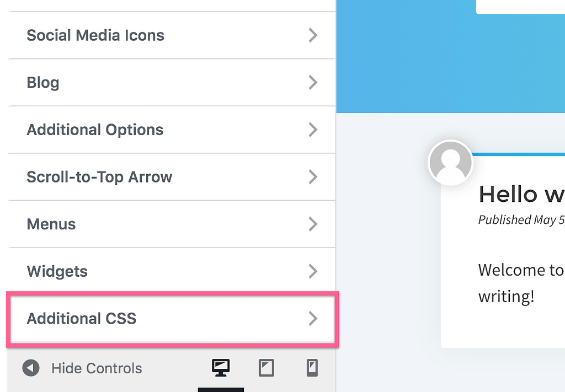Screen dimensions: 565x392
Task: Expand the Widgets section chevron
Action: (313, 271)
